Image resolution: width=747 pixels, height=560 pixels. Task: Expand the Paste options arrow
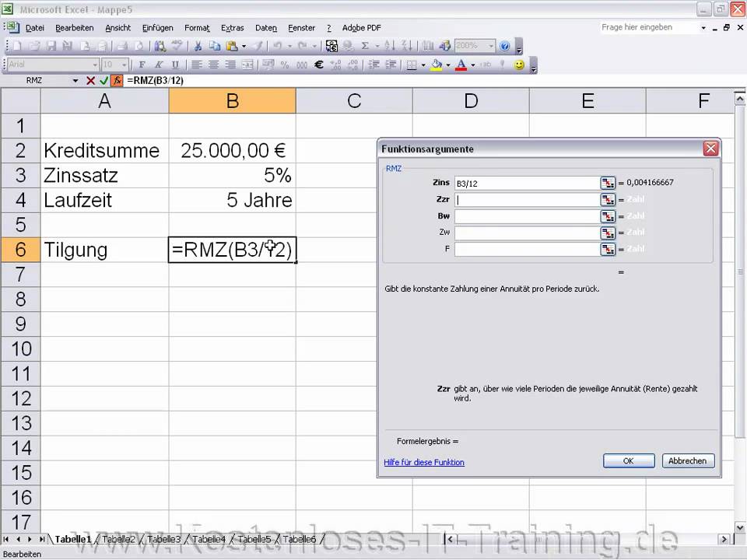(x=244, y=46)
